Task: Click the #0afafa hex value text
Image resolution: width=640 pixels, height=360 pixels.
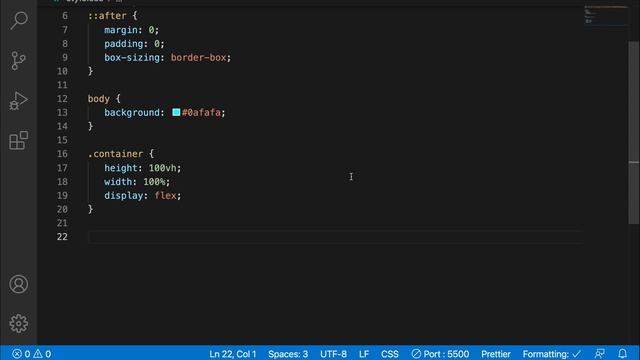Action: point(201,112)
